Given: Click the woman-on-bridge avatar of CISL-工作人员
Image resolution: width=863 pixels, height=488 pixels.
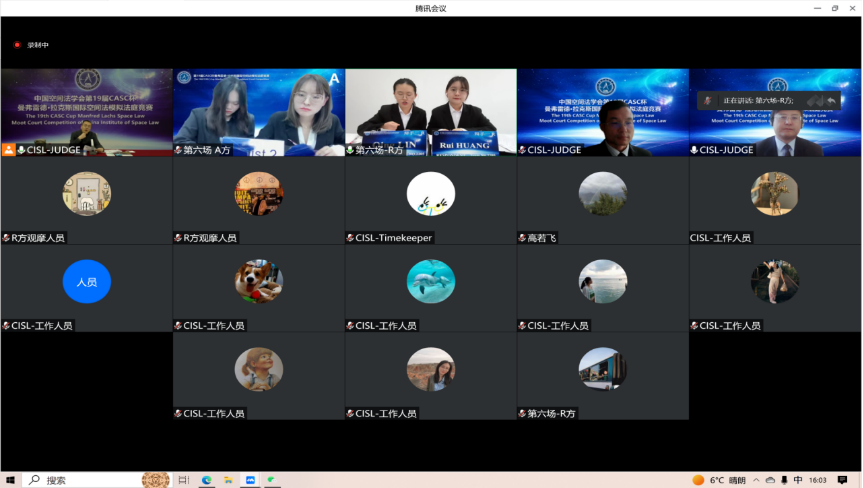Looking at the screenshot, I should (x=774, y=282).
